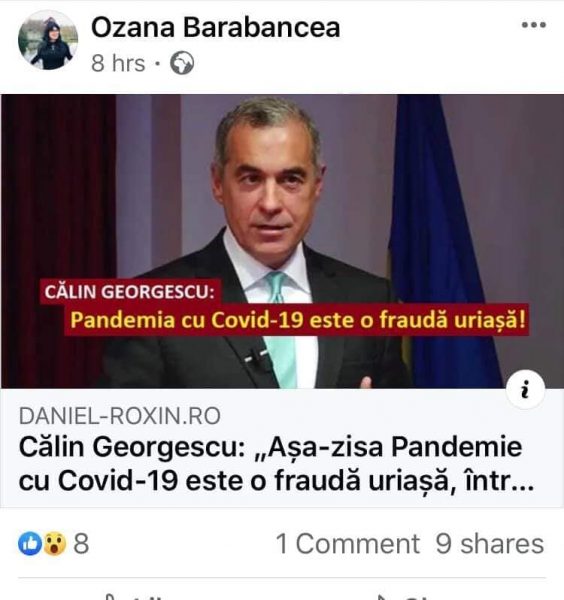This screenshot has width=564, height=600.
Task: Click the "cu Covid-19 este o fraudă" headline line
Action: tap(190, 481)
